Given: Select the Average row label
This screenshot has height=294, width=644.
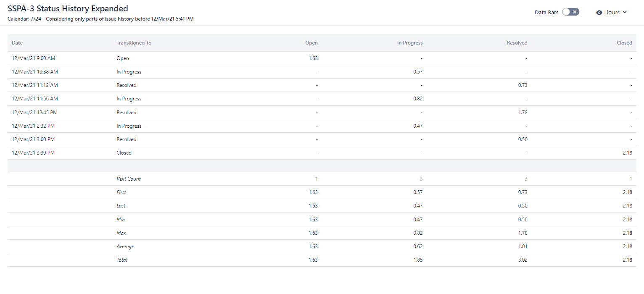Looking at the screenshot, I should (x=125, y=247).
